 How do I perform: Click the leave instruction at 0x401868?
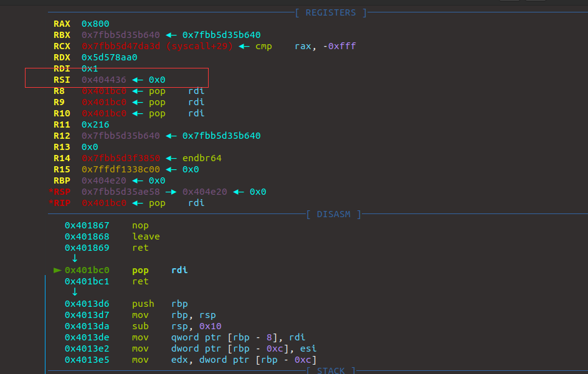[146, 237]
